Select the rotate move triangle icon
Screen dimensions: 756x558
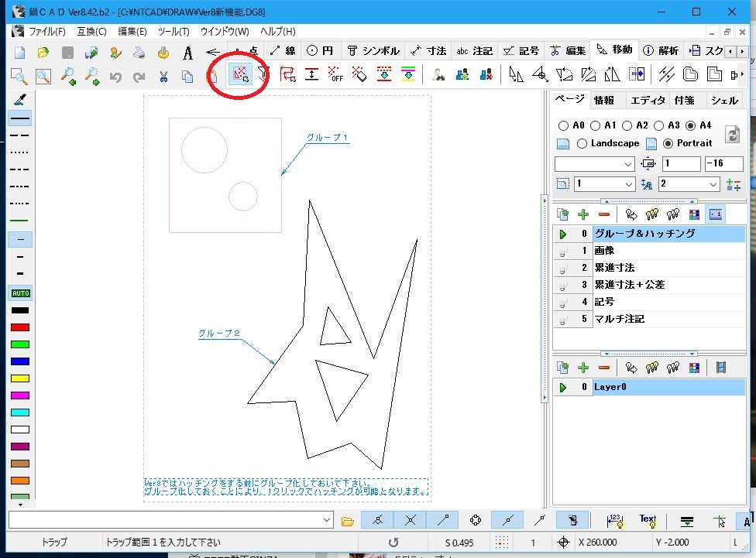click(565, 75)
